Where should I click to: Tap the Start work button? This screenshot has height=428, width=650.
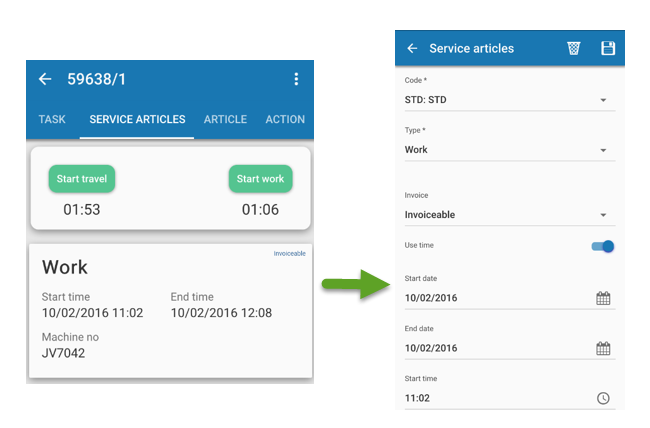point(260,179)
